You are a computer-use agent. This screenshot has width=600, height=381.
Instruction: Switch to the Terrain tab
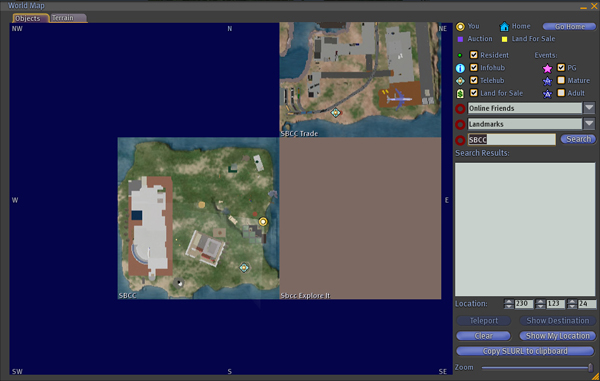68,18
